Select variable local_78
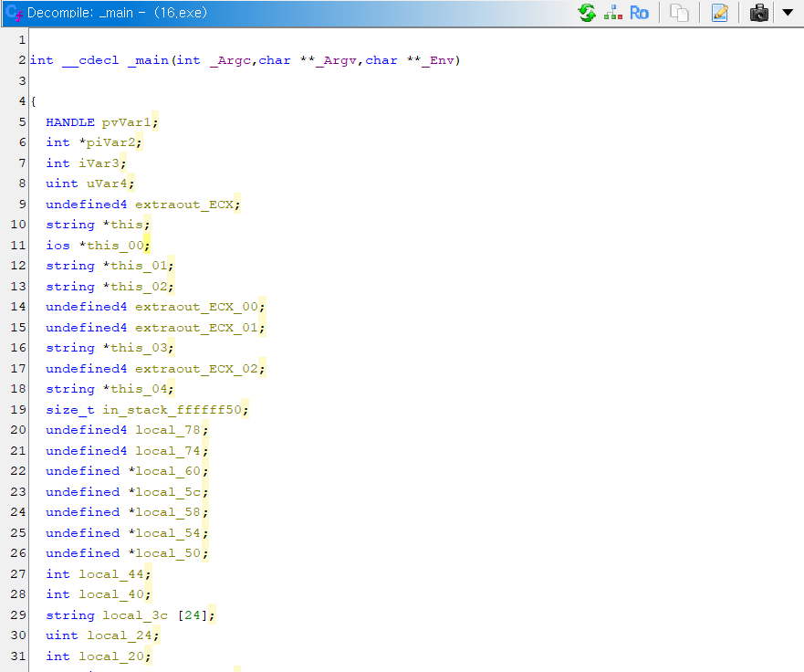The height and width of the screenshot is (672, 804). pos(168,430)
